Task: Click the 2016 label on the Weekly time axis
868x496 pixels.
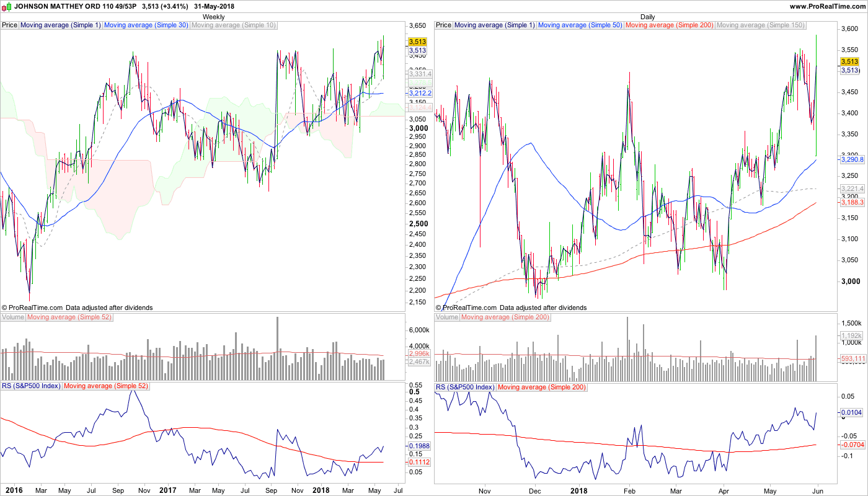Action: coord(14,490)
